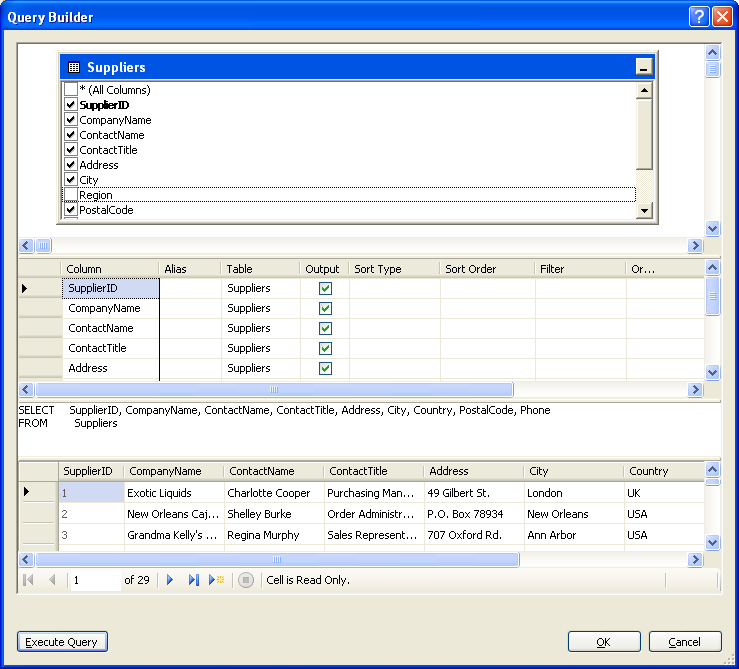Go to previous record in navigator

tap(52, 580)
